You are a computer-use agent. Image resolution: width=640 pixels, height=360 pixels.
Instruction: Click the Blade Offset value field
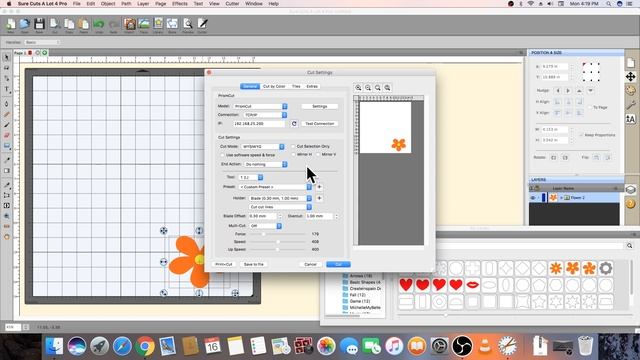coord(263,216)
